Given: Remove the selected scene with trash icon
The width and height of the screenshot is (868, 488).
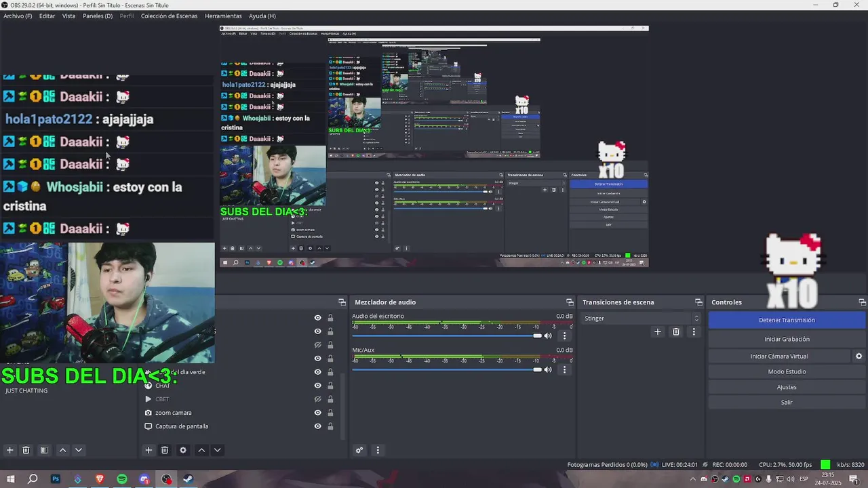Looking at the screenshot, I should 26,450.
